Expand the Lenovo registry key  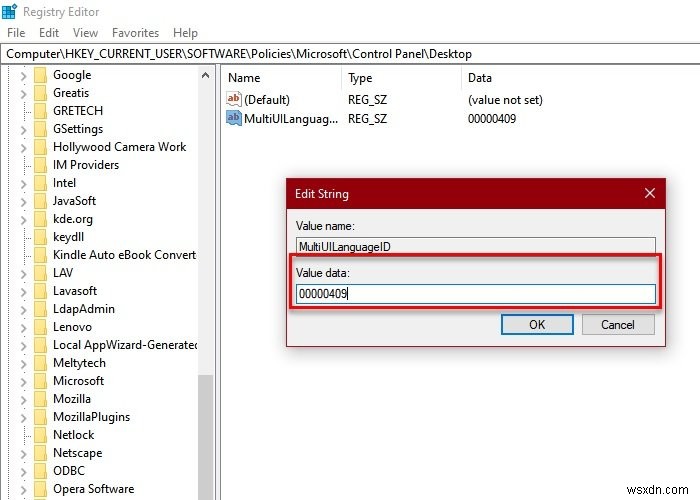click(24, 328)
